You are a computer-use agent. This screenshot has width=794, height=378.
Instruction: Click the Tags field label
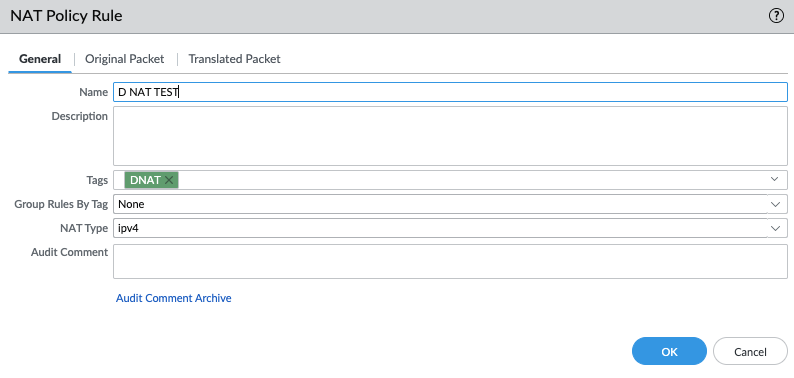(97, 180)
